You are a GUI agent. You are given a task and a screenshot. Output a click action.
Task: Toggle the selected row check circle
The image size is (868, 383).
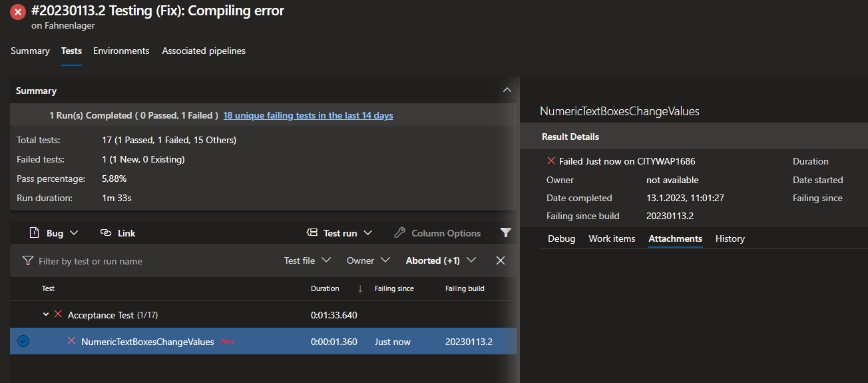point(23,342)
